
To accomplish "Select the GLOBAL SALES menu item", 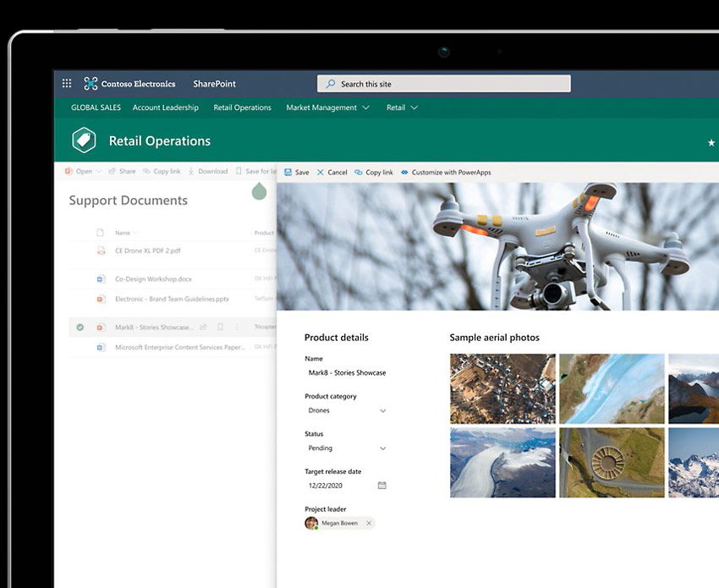I will (x=95, y=107).
